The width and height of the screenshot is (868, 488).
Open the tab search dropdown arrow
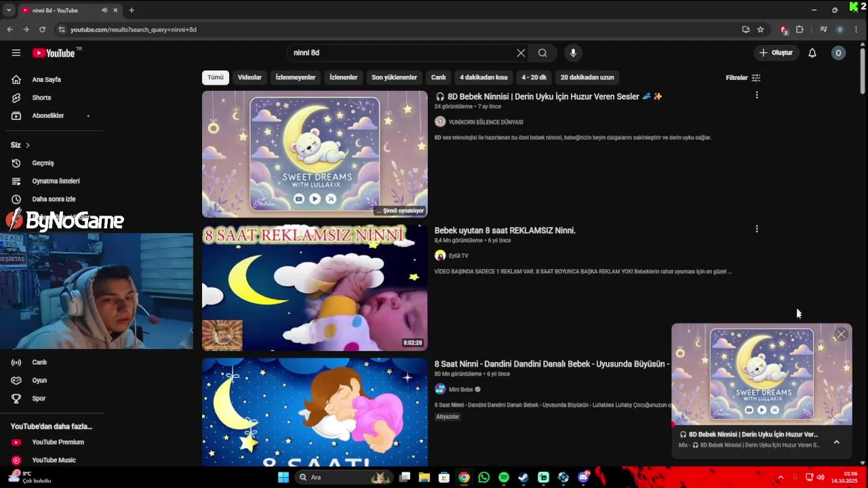click(x=9, y=10)
